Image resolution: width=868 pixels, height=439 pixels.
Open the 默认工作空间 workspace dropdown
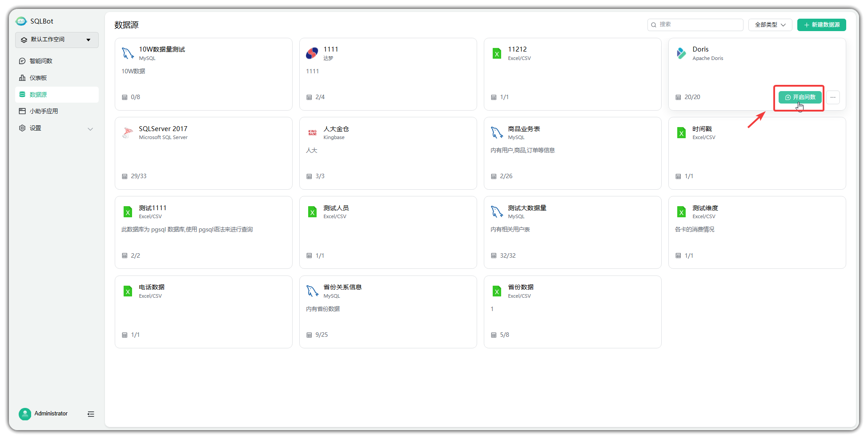(57, 40)
